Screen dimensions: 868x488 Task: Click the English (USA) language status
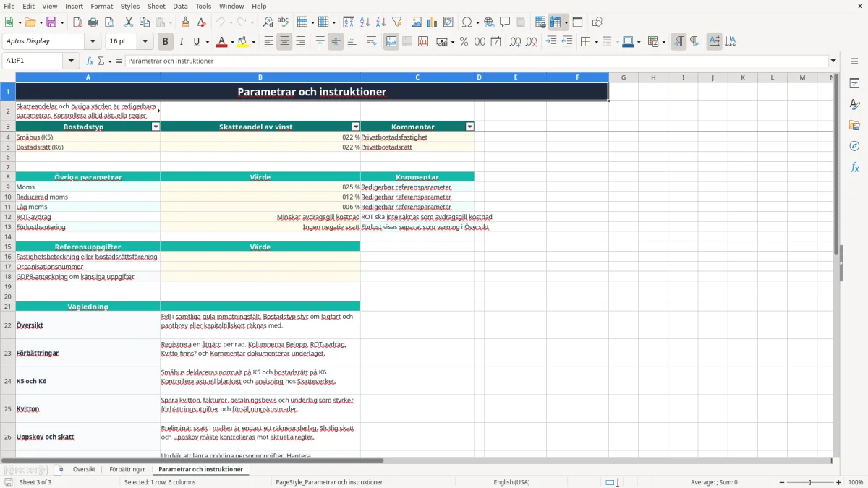[511, 482]
